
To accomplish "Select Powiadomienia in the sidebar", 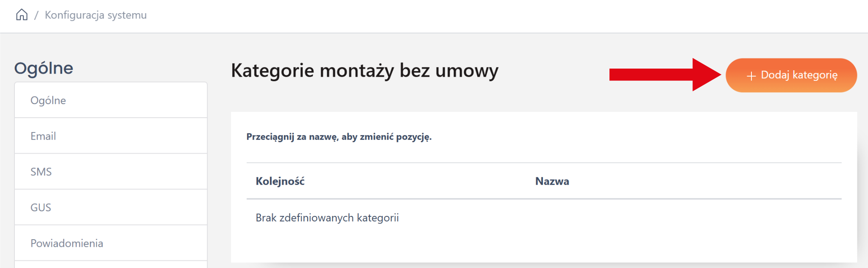I will pyautogui.click(x=67, y=243).
